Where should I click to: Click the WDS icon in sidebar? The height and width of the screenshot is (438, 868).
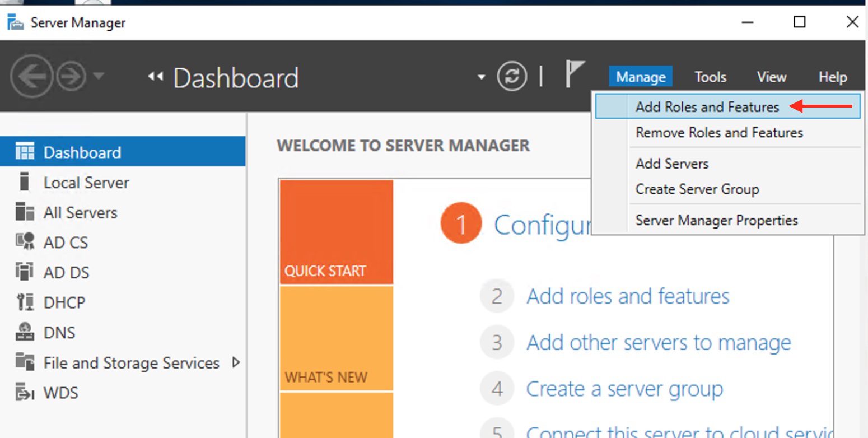tap(25, 392)
